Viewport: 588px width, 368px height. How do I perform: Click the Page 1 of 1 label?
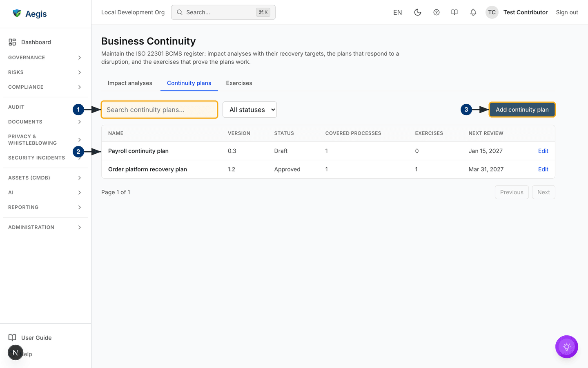coord(116,192)
